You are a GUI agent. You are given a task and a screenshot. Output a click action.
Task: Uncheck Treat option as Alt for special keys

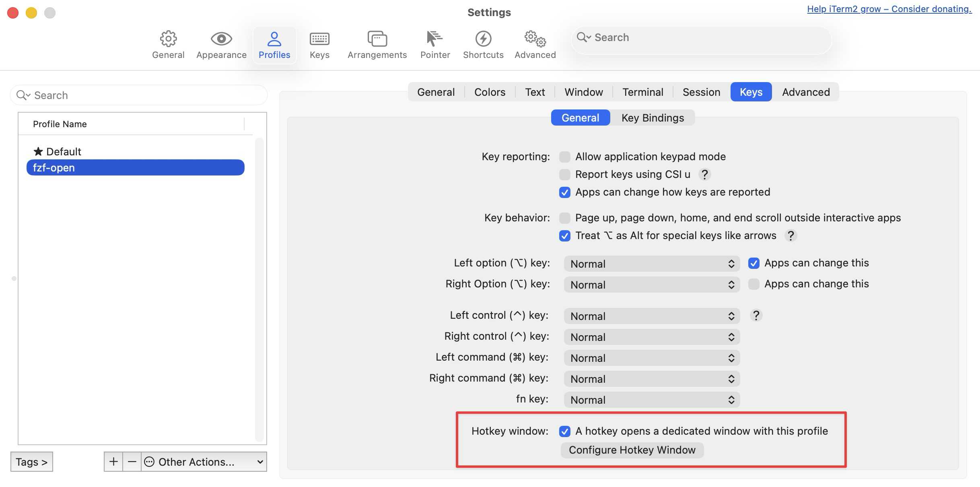pos(565,235)
